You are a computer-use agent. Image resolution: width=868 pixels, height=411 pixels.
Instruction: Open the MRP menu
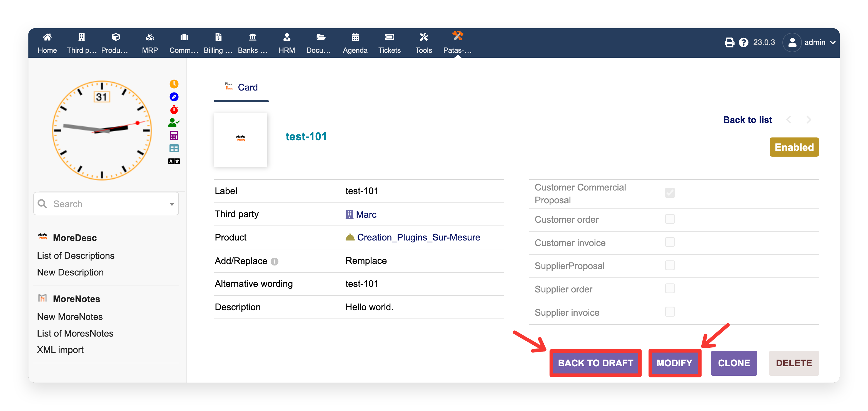pyautogui.click(x=150, y=43)
